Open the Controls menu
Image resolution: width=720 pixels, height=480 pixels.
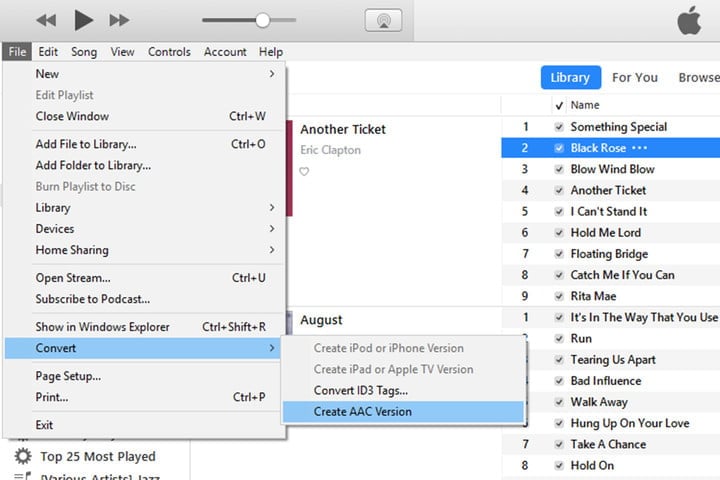169,51
